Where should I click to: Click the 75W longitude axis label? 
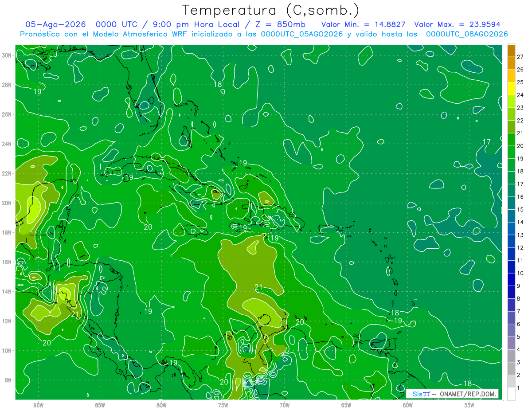(x=223, y=405)
